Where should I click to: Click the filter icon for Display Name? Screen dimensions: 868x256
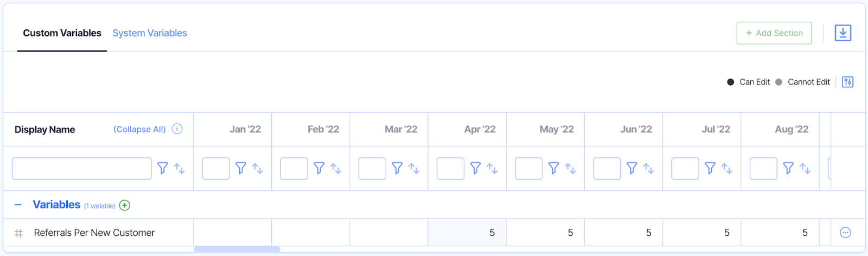[x=162, y=168]
